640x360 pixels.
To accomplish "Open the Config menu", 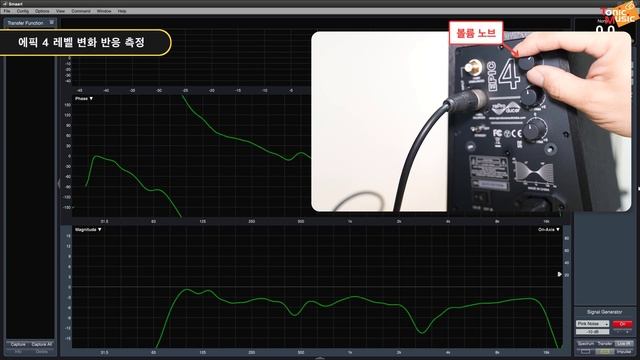I will (x=22, y=11).
